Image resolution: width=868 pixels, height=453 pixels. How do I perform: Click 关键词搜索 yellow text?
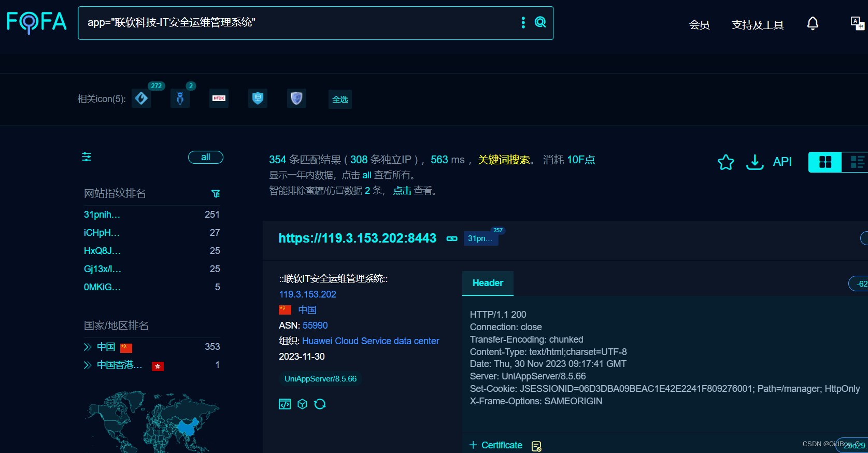504,160
